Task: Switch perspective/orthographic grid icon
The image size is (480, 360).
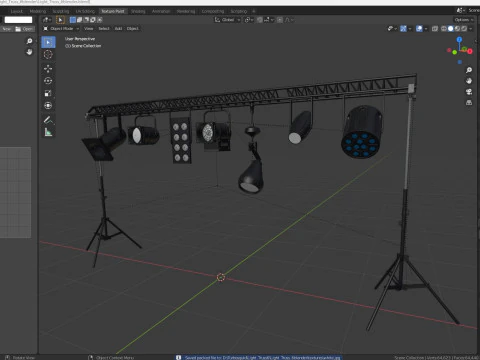Action: [x=469, y=102]
